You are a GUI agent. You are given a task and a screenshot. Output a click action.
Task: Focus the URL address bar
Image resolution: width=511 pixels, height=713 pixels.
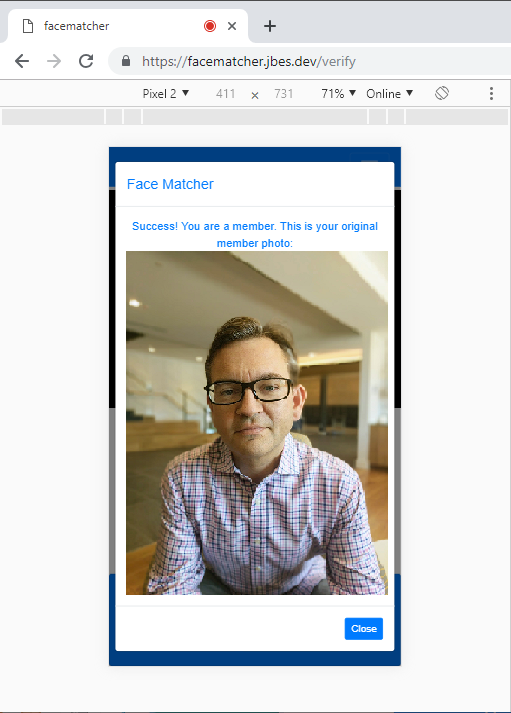coord(309,61)
